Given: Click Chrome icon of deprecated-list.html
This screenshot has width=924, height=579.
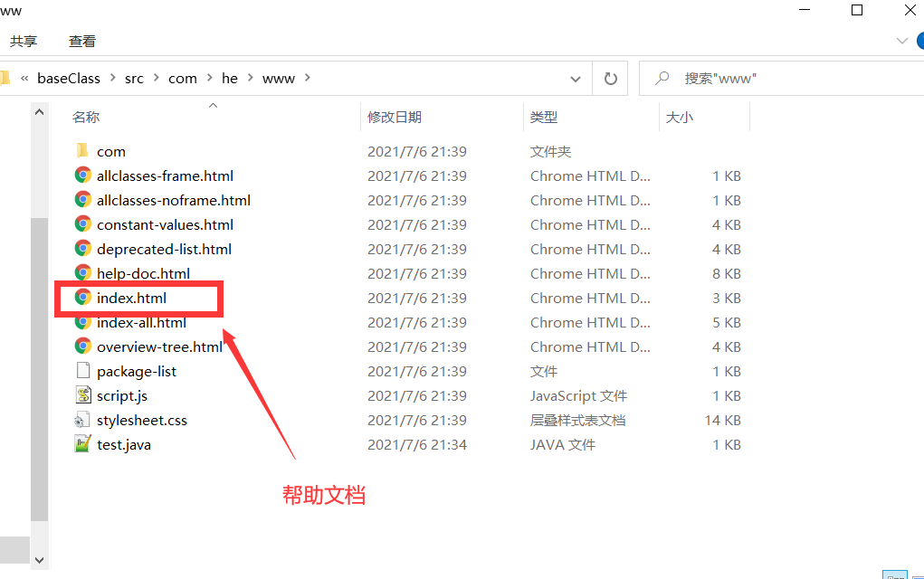Looking at the screenshot, I should 83,249.
